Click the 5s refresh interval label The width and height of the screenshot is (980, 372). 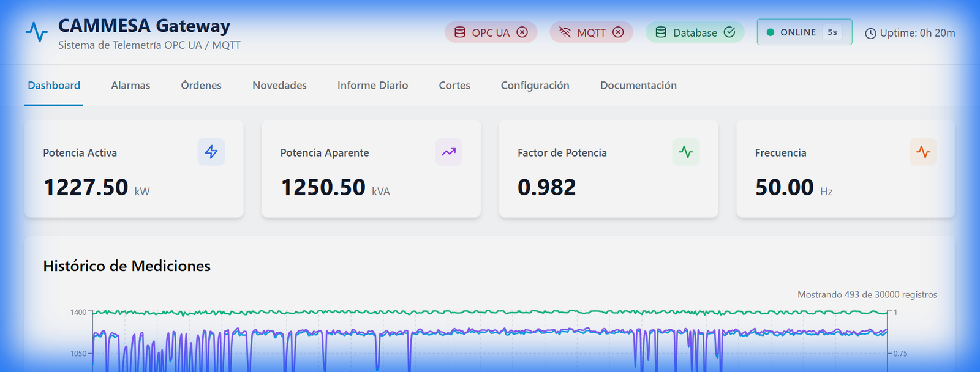tap(832, 32)
